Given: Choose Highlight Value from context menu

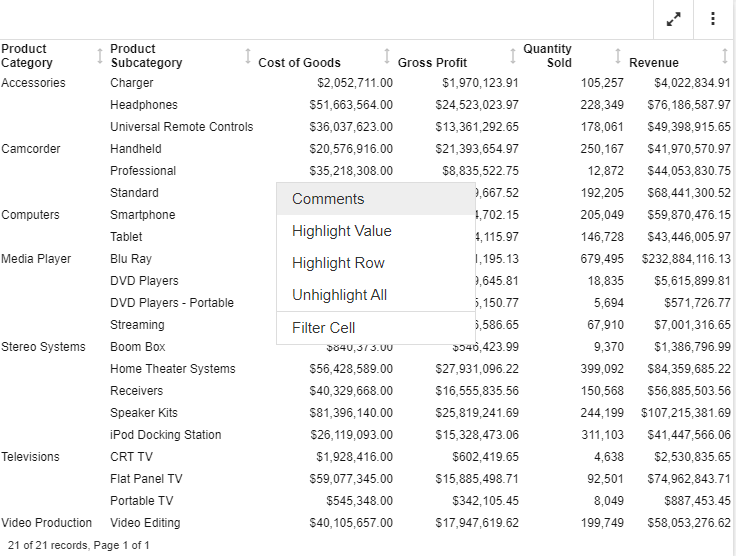Looking at the screenshot, I should (x=342, y=231).
